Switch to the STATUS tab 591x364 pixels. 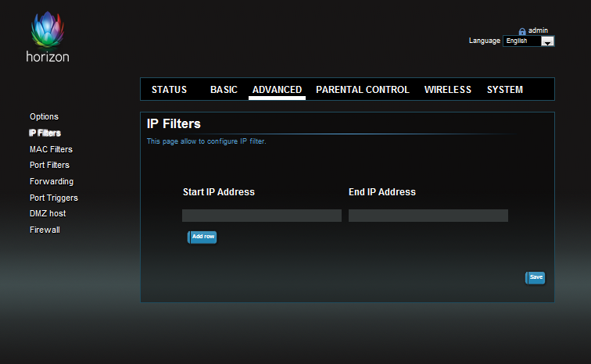(x=169, y=90)
